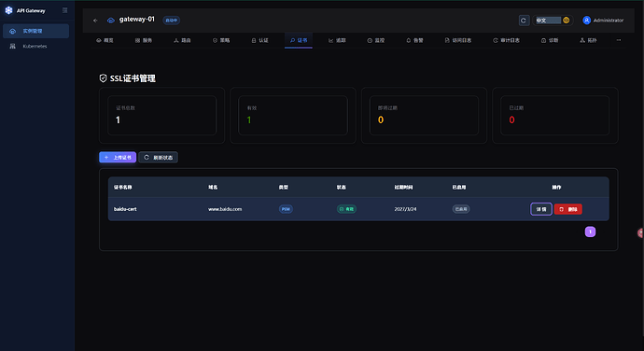The height and width of the screenshot is (351, 644).
Task: Switch to the 拓扑 tab
Action: 588,40
